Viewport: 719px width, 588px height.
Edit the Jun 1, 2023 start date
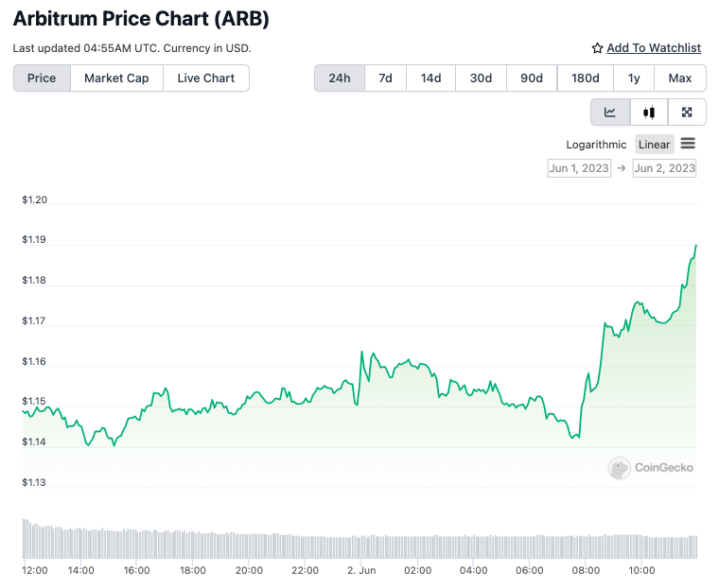click(x=579, y=168)
